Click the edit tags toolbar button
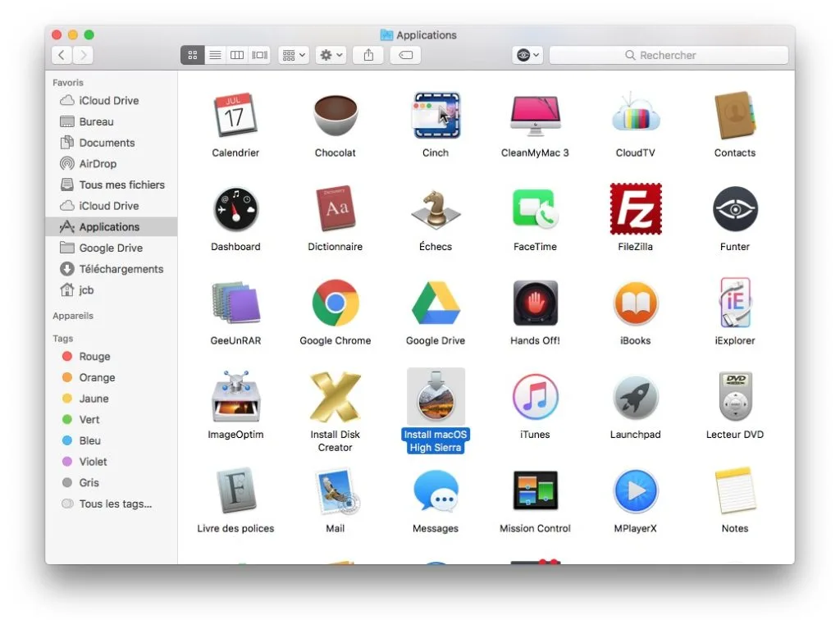 click(x=405, y=55)
